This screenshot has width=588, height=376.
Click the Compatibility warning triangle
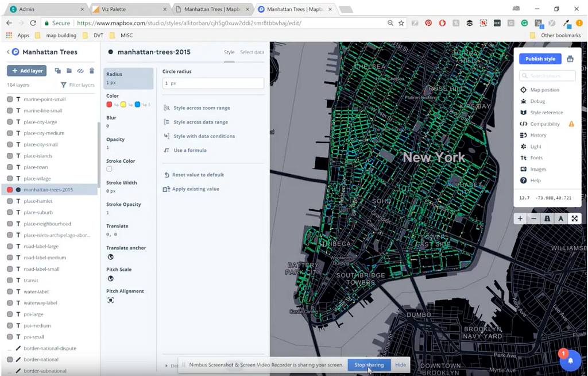point(571,124)
